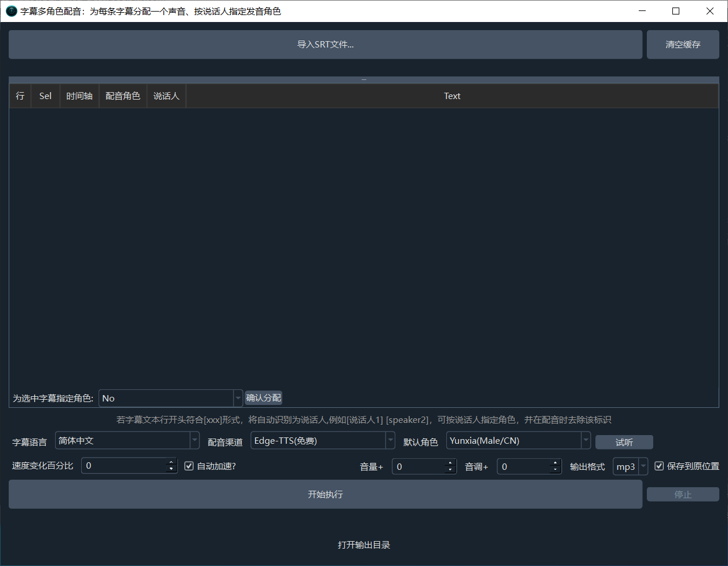Decrease the 音量+ volume value

pyautogui.click(x=450, y=469)
